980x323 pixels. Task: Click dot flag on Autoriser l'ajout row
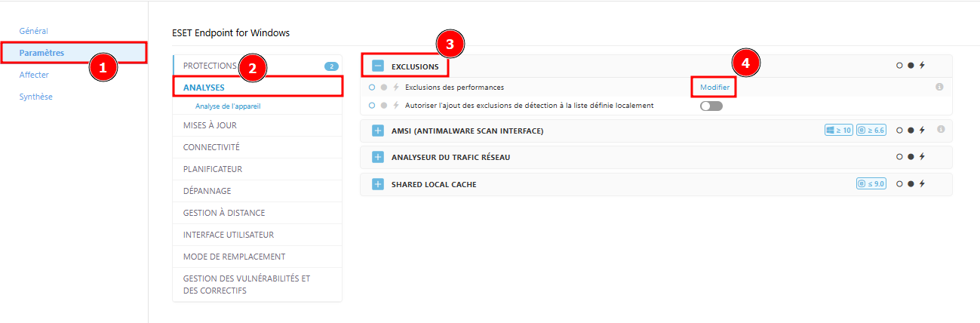coord(384,106)
